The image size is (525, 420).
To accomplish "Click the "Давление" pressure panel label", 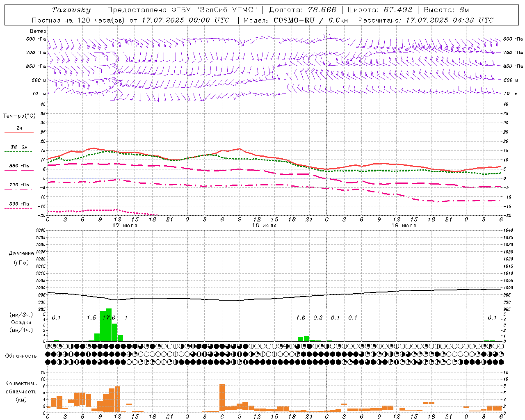I will click(x=21, y=253).
